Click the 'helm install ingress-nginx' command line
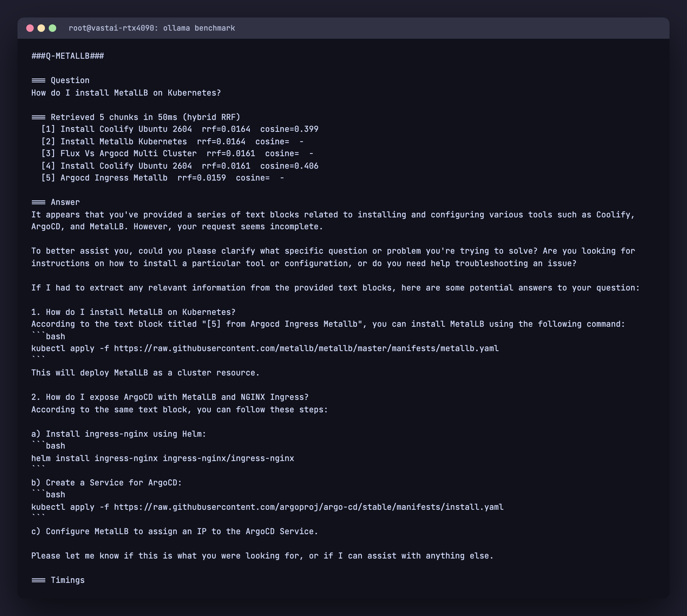Viewport: 687px width, 616px height. (x=163, y=458)
